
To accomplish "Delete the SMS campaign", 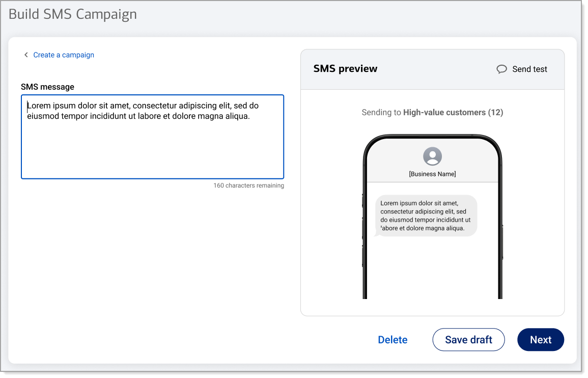I will 393,340.
